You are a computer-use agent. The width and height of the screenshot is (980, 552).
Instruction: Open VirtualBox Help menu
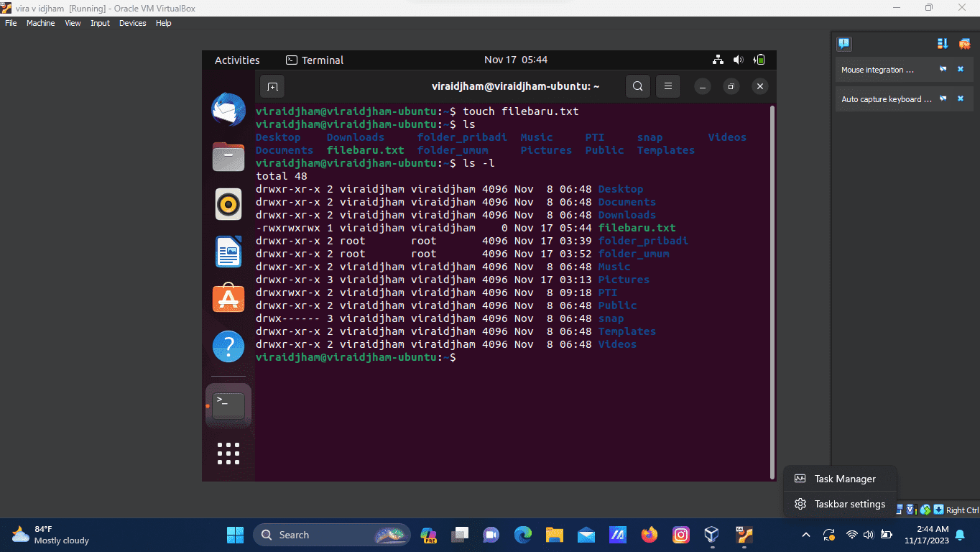point(164,23)
